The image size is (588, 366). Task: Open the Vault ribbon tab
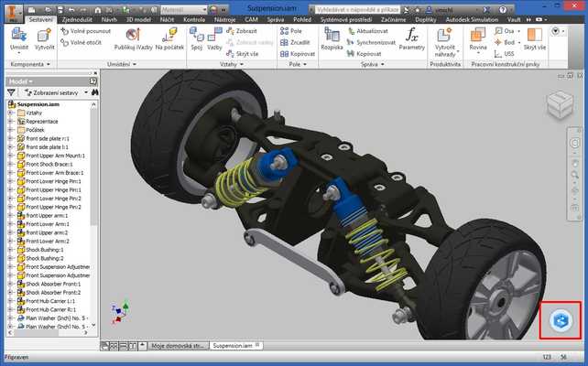tap(514, 19)
